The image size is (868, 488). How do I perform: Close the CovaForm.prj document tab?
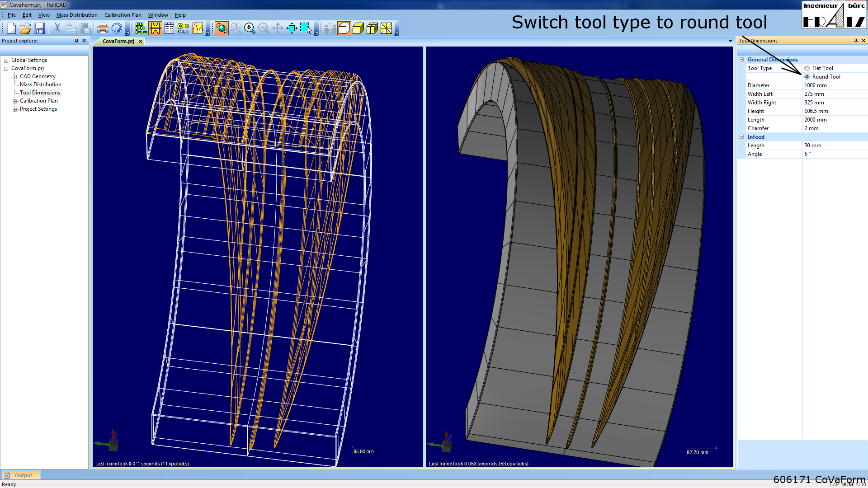pyautogui.click(x=141, y=41)
